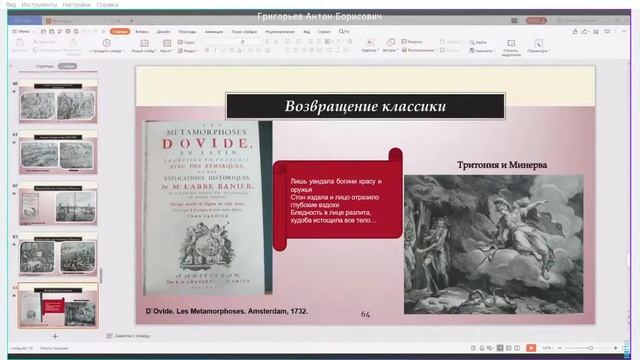
Task: Click the slide number 64 text
Action: (365, 314)
